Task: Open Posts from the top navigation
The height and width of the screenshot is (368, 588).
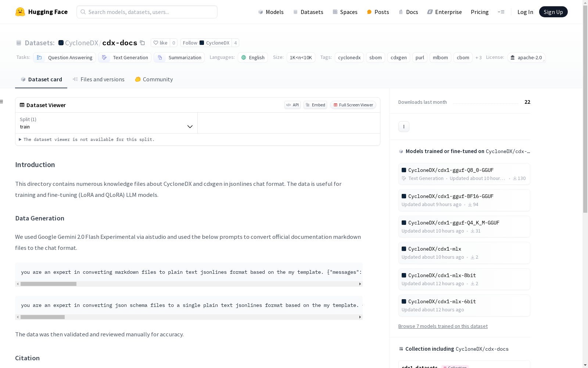Action: point(378,12)
